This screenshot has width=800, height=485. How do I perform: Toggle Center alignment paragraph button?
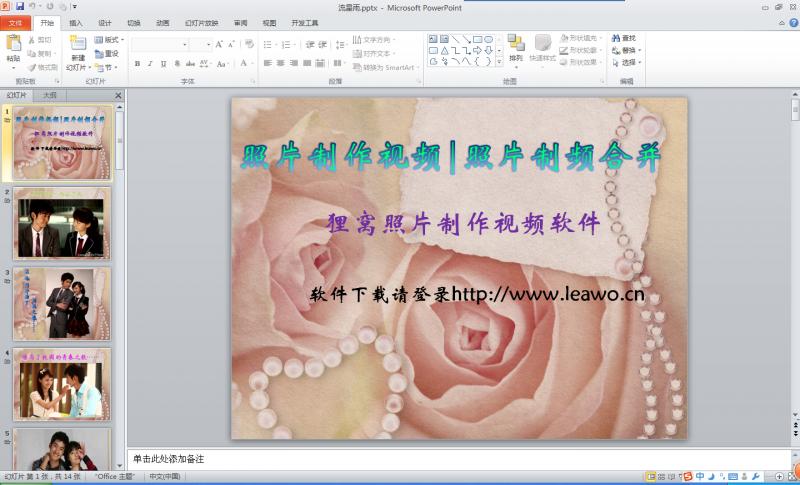[x=280, y=63]
